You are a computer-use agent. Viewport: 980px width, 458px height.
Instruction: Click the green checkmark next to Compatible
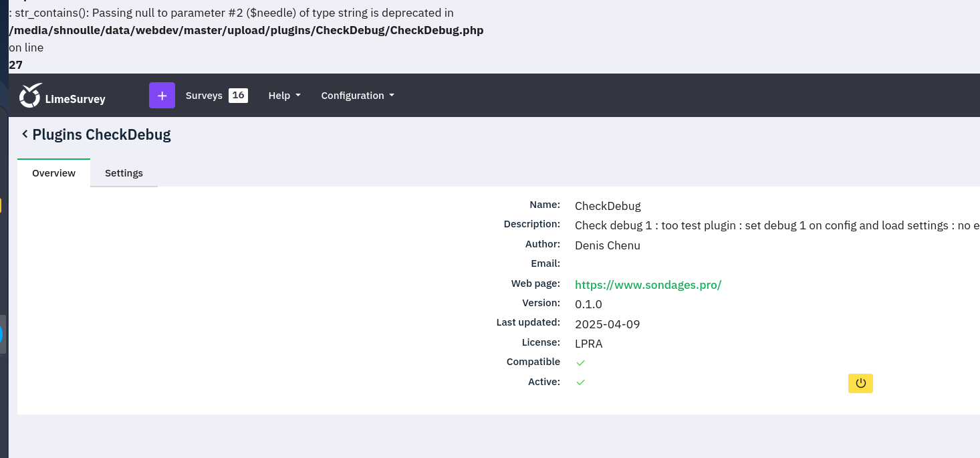click(580, 362)
